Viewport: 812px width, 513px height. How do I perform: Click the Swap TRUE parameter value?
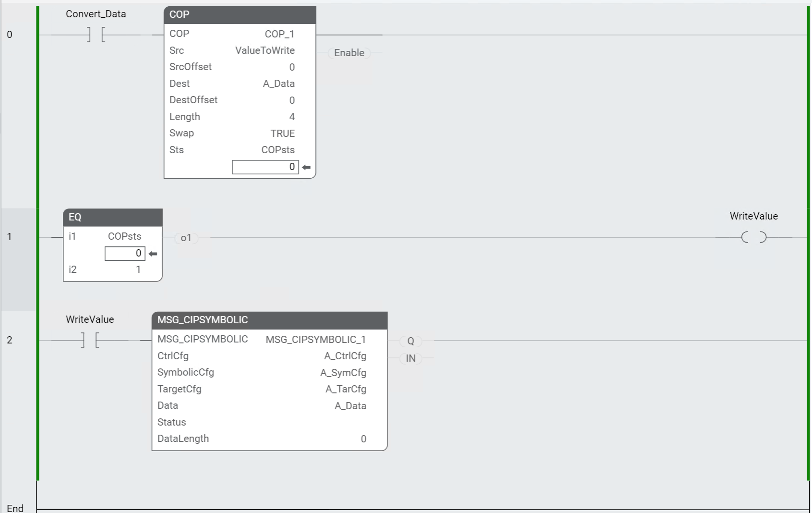coord(282,134)
